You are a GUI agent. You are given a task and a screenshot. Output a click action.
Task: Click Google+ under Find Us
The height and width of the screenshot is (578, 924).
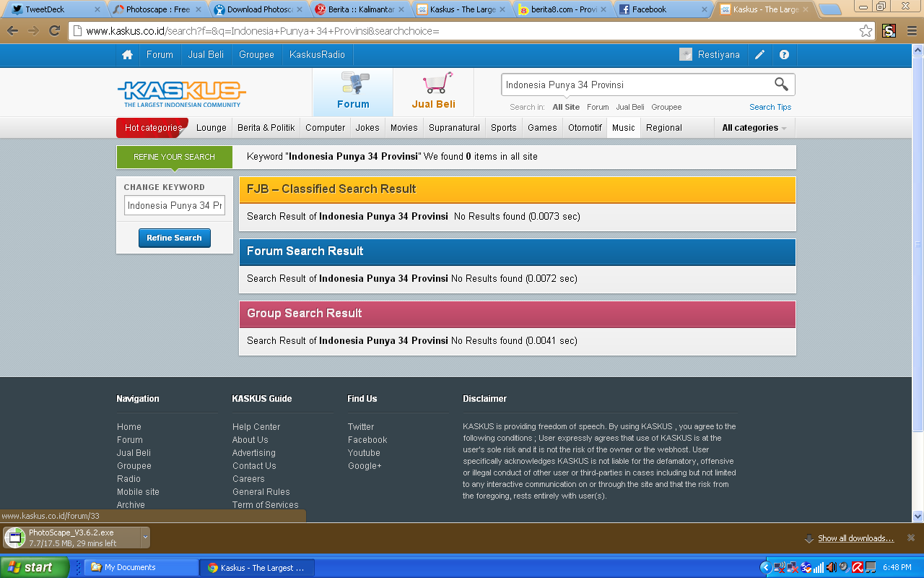[x=365, y=466]
